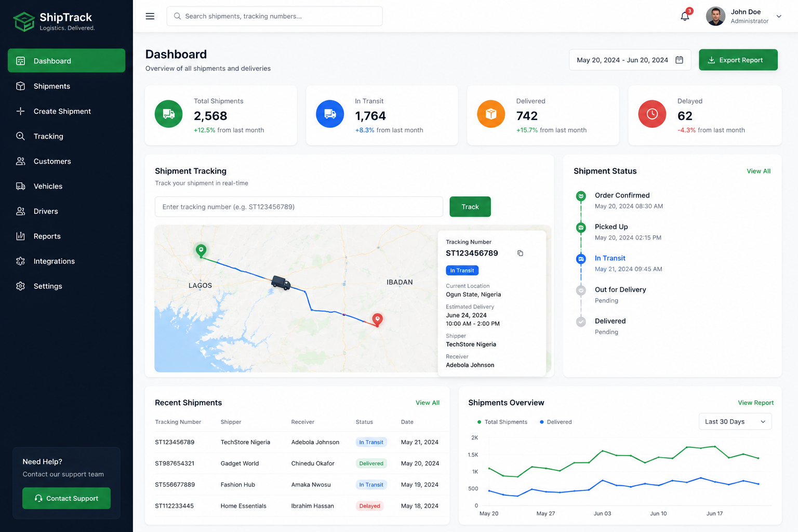Click the In Transit timeline icon
Image resolution: width=798 pixels, height=532 pixels.
point(581,259)
